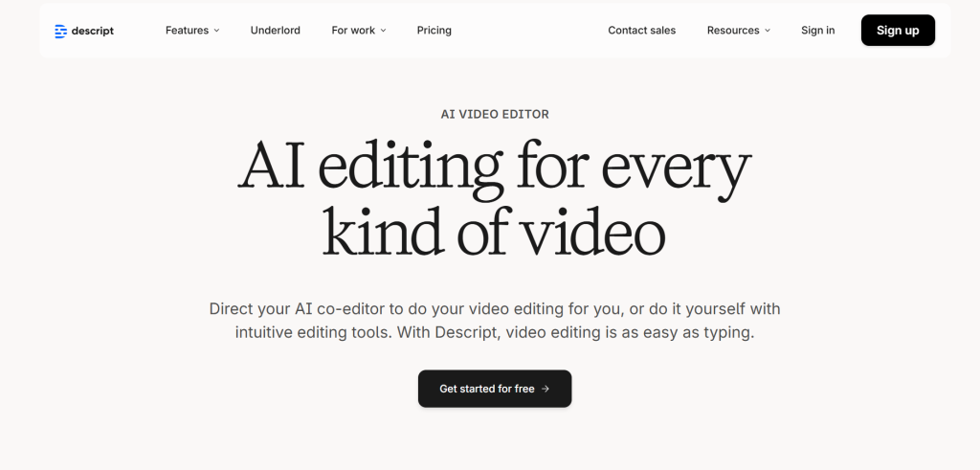
Task: Click the "AI editing for every" headline
Action: 494,168
